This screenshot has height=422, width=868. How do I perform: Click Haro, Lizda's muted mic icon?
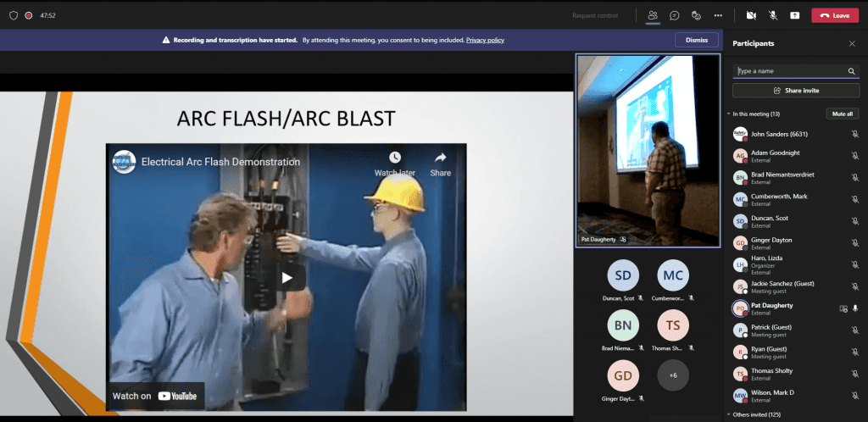pos(854,265)
